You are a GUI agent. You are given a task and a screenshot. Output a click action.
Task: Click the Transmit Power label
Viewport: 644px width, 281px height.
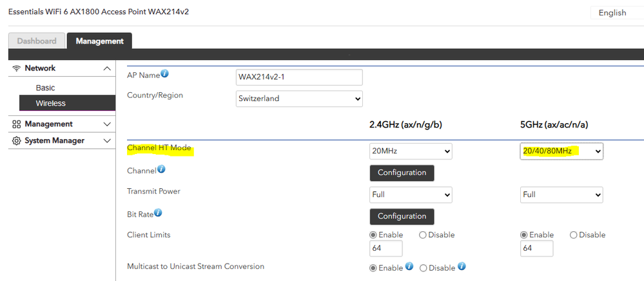coord(153,191)
